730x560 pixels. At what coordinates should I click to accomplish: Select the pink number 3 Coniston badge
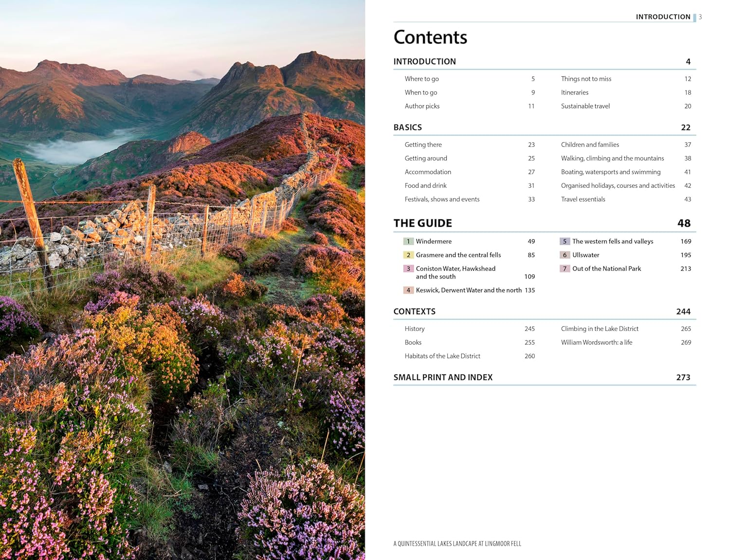pos(408,269)
